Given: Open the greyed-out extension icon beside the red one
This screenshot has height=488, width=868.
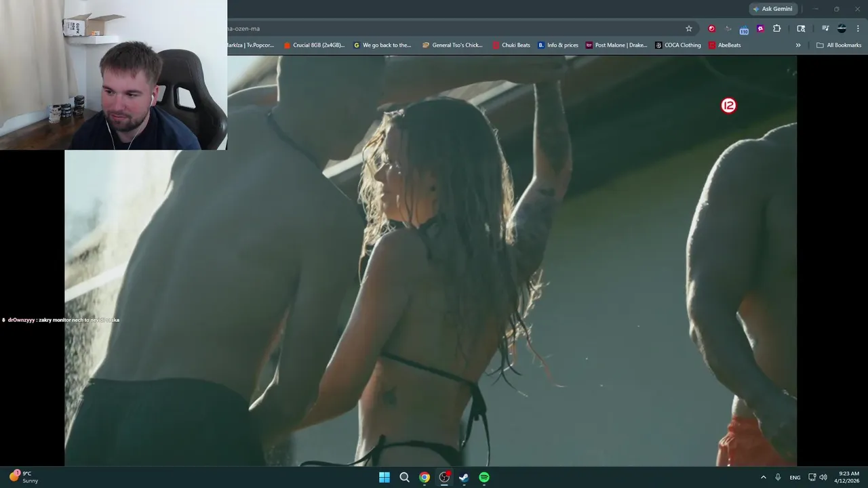Looking at the screenshot, I should [728, 28].
